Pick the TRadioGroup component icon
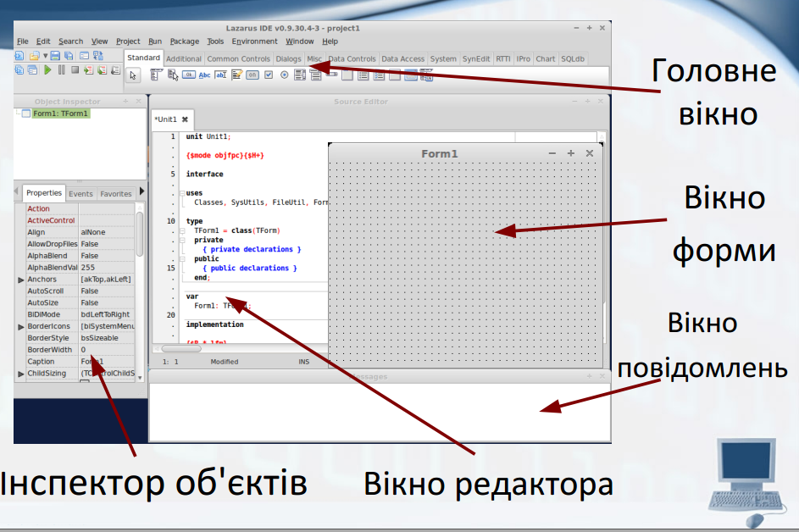 363,75
